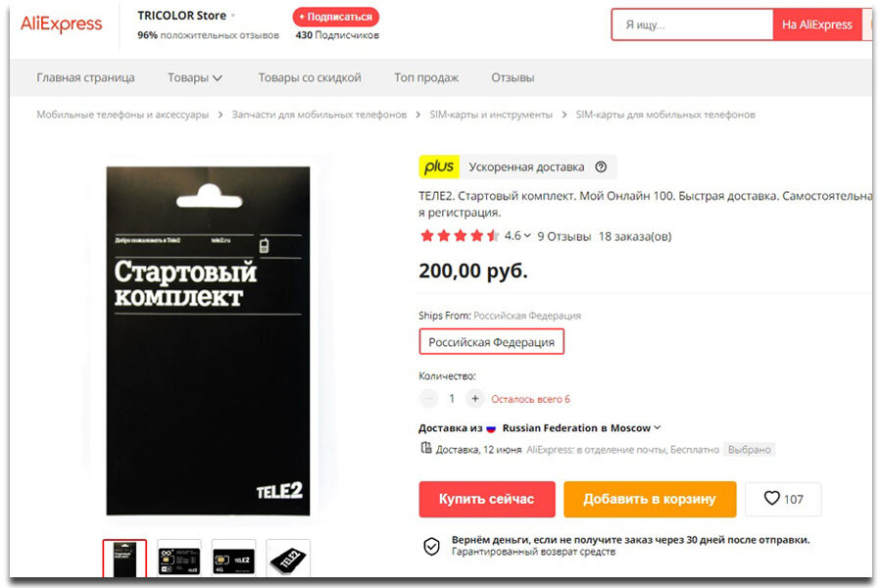Click the money-back guarantee shield icon

point(431,546)
